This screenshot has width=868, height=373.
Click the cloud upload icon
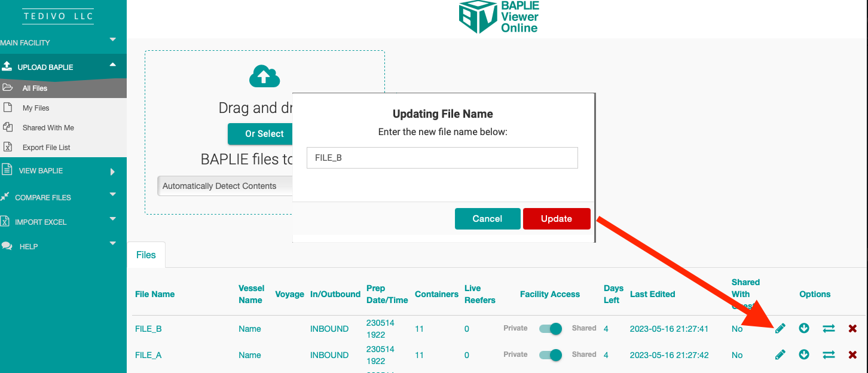point(264,77)
